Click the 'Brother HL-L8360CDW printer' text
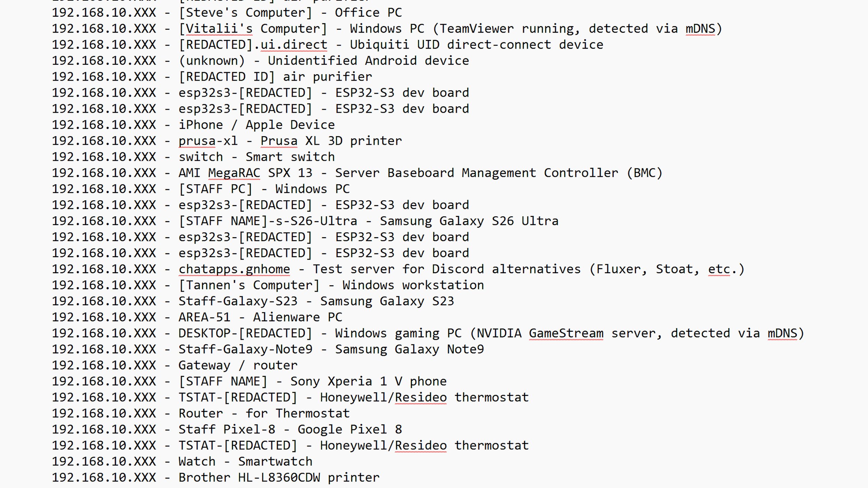The image size is (868, 488). click(x=279, y=478)
